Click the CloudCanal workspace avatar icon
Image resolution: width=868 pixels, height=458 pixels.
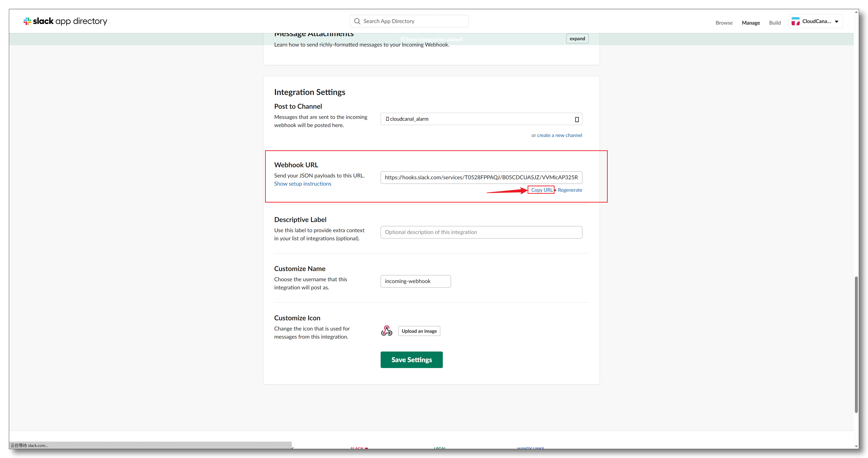pos(796,21)
